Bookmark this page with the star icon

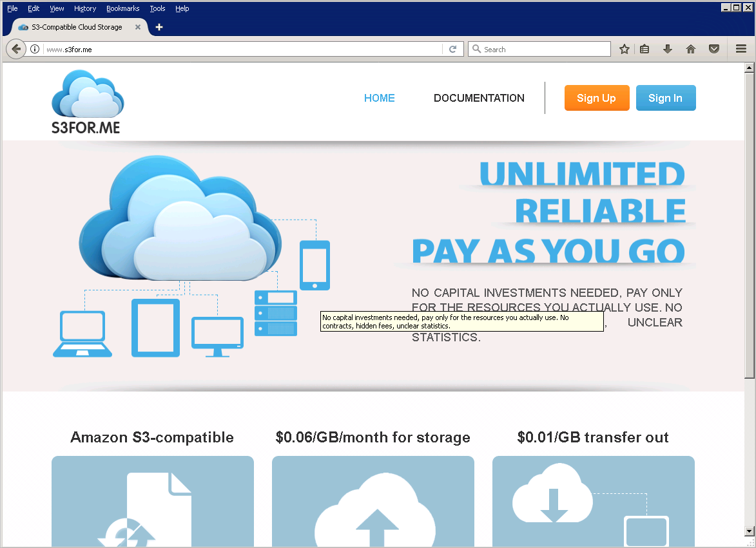point(625,49)
